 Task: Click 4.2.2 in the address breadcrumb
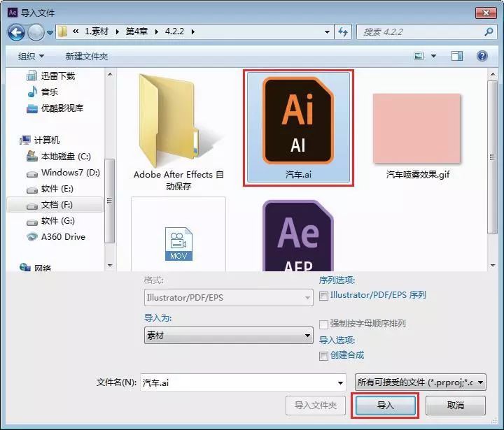click(174, 31)
